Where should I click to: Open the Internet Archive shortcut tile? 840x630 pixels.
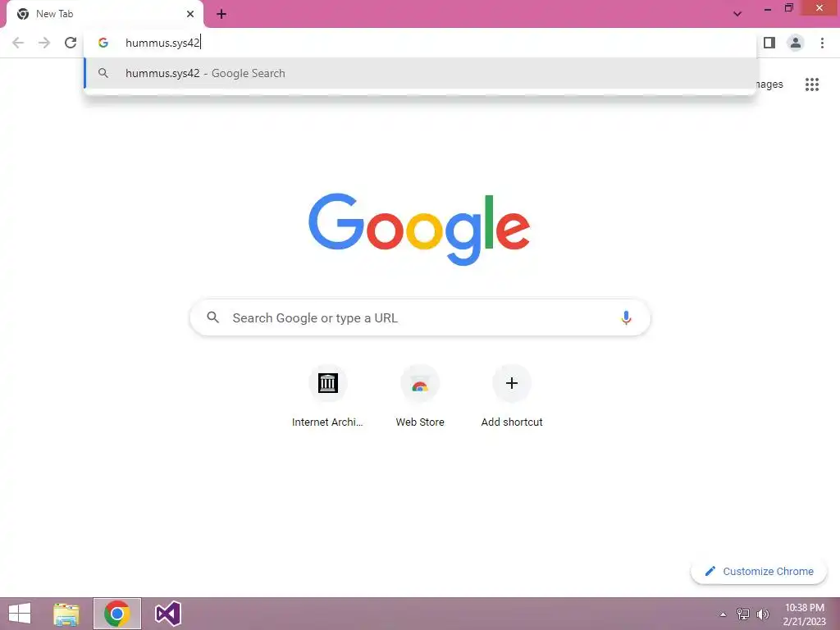point(327,383)
